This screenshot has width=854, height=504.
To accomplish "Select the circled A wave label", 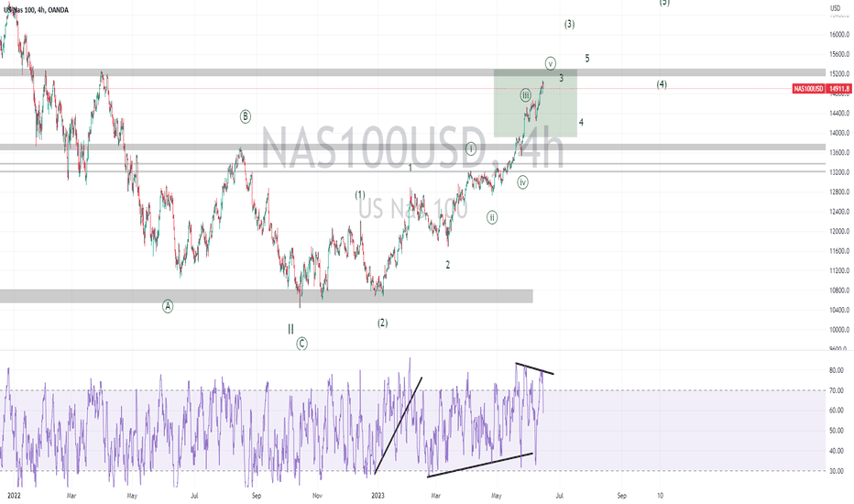I will [168, 306].
